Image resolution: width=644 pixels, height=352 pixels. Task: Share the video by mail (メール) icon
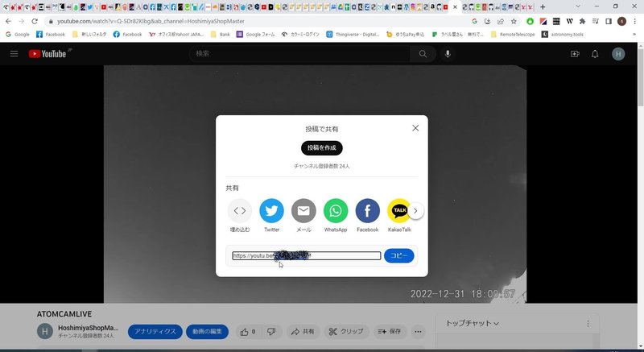tap(303, 211)
